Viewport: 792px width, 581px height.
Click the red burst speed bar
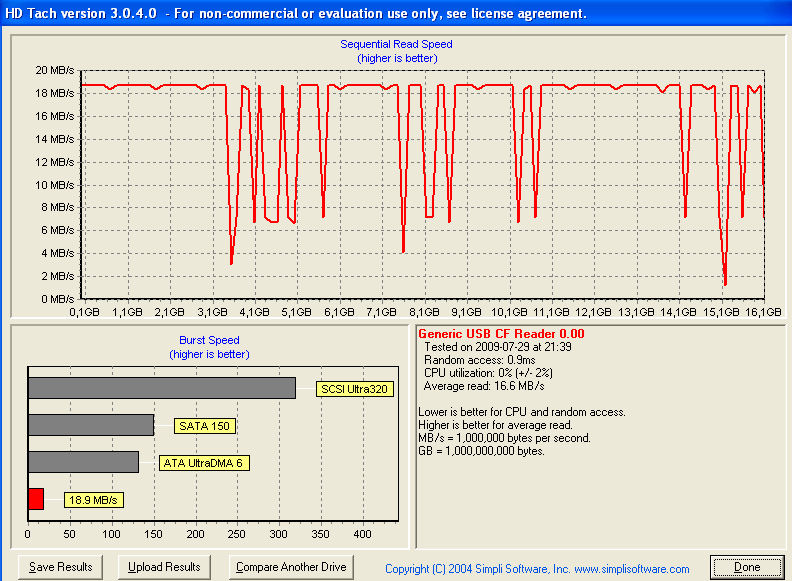[x=36, y=499]
